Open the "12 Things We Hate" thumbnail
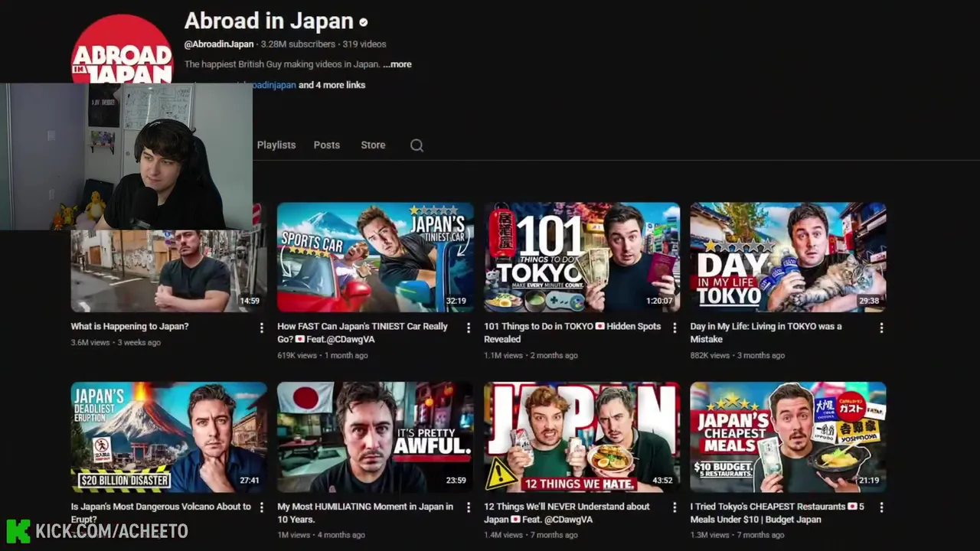This screenshot has height=551, width=980. coord(582,437)
